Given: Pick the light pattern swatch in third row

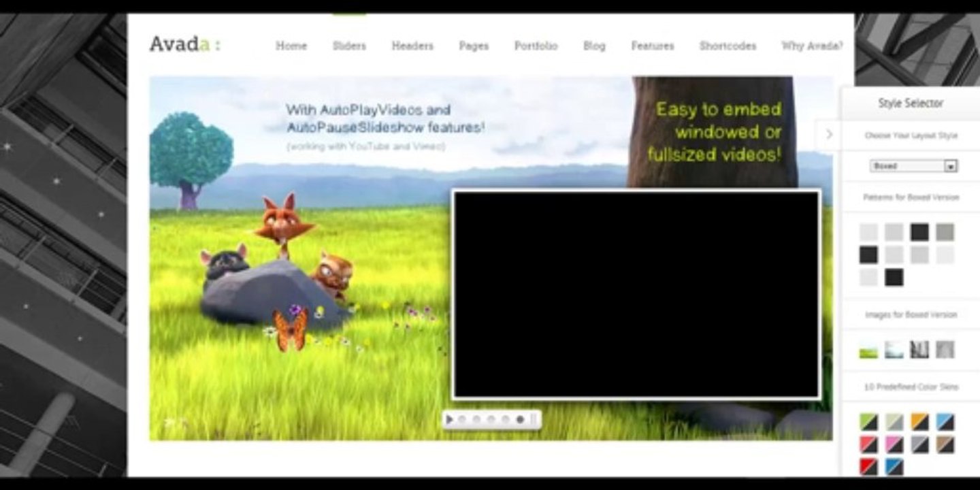Looking at the screenshot, I should (x=868, y=277).
